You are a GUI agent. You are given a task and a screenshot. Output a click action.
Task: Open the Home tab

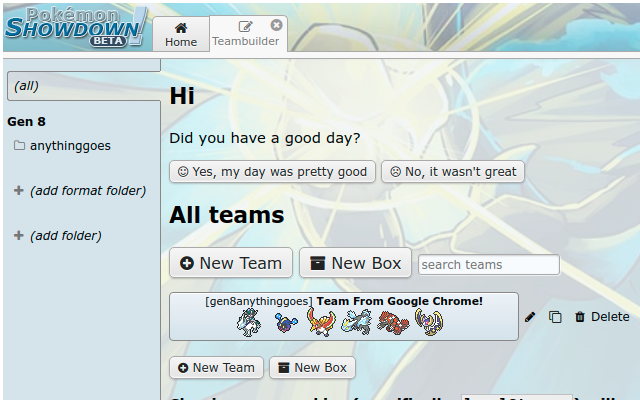(x=181, y=34)
